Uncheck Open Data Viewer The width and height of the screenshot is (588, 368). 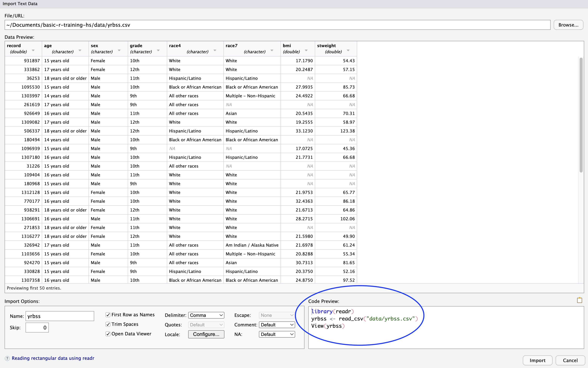108,334
